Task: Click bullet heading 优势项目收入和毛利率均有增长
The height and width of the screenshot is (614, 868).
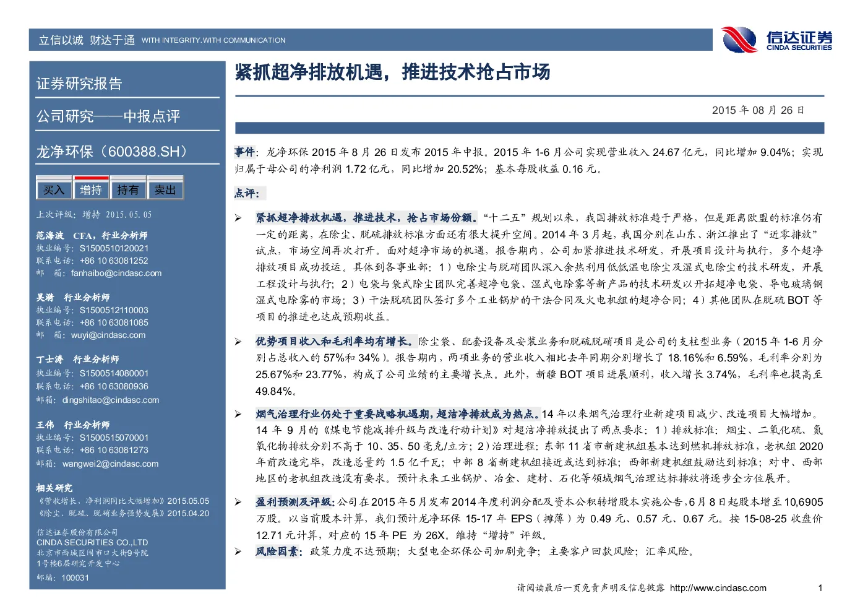Action: [336, 342]
